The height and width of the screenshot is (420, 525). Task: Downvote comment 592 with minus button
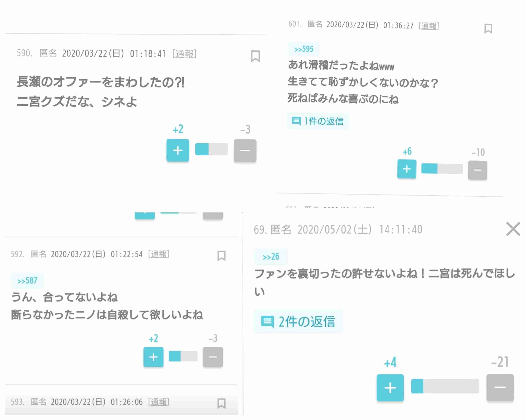(213, 357)
